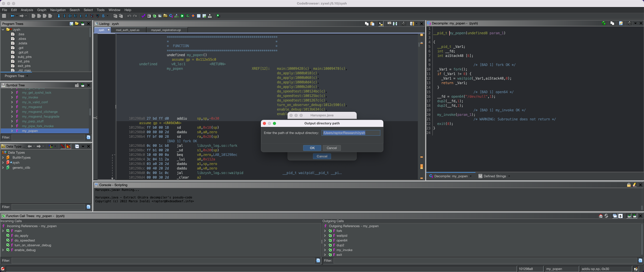Toggle Next Function 'F' navigation type
The width and height of the screenshot is (644, 272).
pos(86,16)
